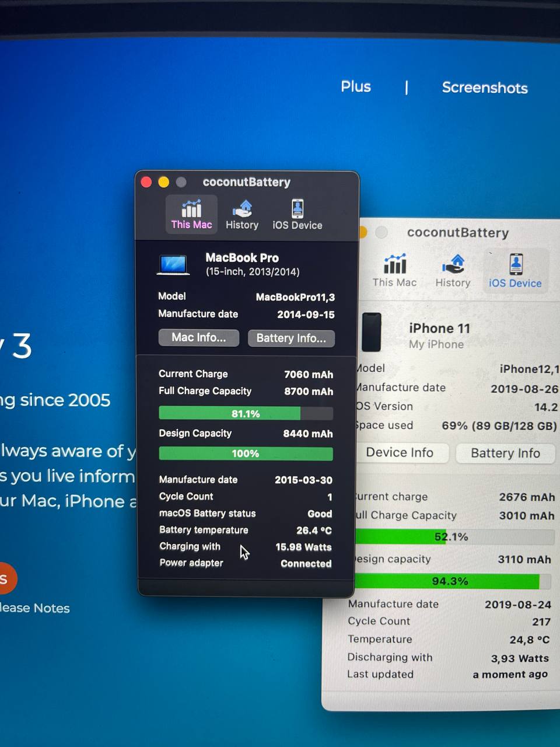
Task: Open the Release Notes link
Action: click(x=35, y=608)
